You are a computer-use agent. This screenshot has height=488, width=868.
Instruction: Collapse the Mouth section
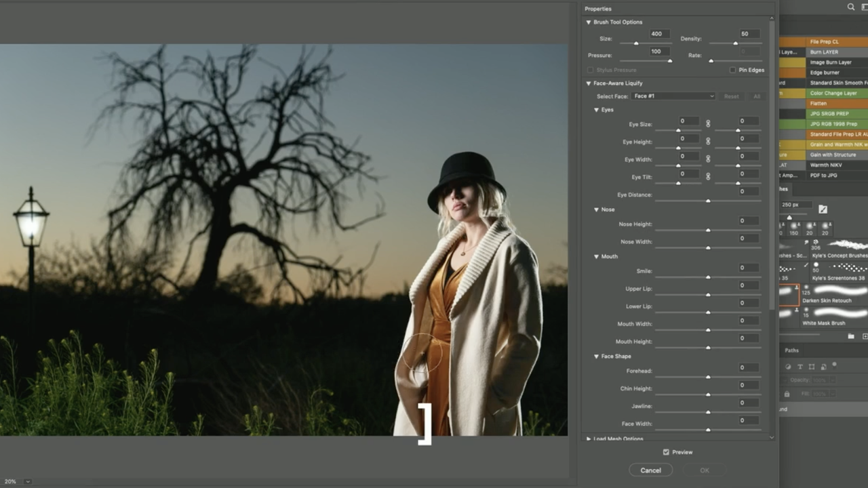[x=597, y=256]
